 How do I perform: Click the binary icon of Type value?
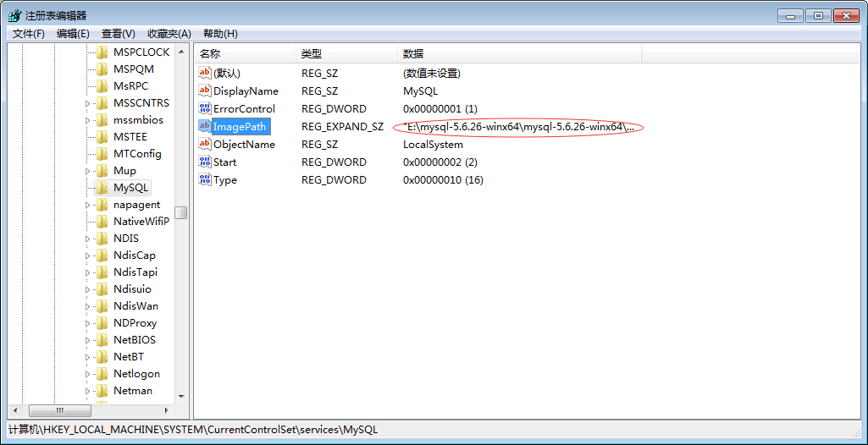tap(205, 179)
